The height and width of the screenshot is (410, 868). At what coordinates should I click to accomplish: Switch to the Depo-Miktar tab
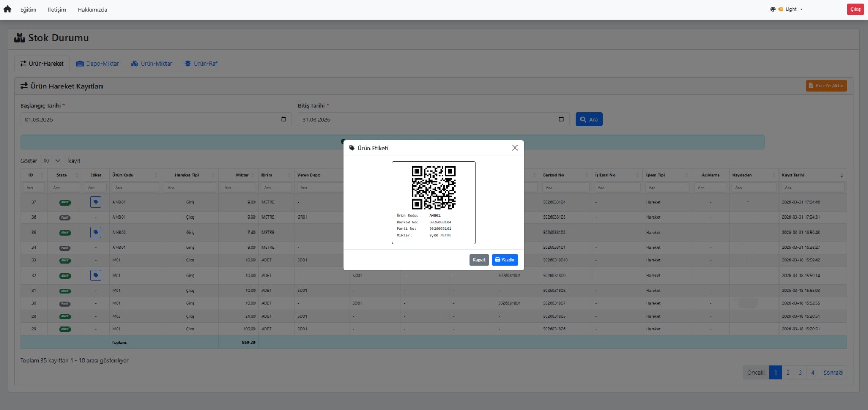(98, 63)
